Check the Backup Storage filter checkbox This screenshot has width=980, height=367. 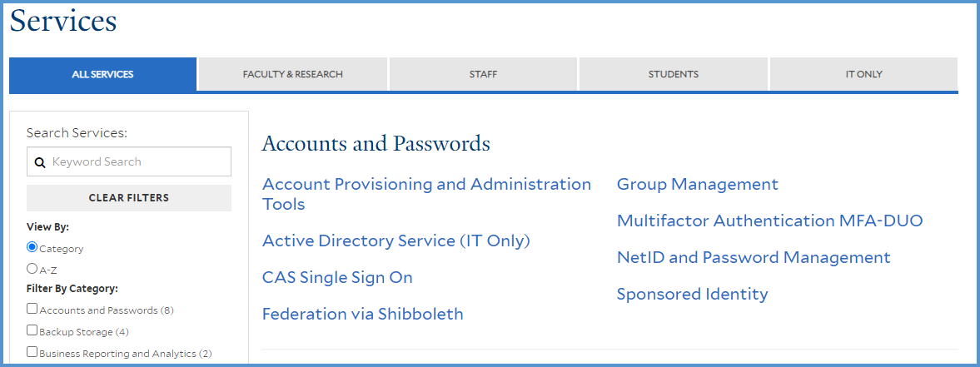32,330
